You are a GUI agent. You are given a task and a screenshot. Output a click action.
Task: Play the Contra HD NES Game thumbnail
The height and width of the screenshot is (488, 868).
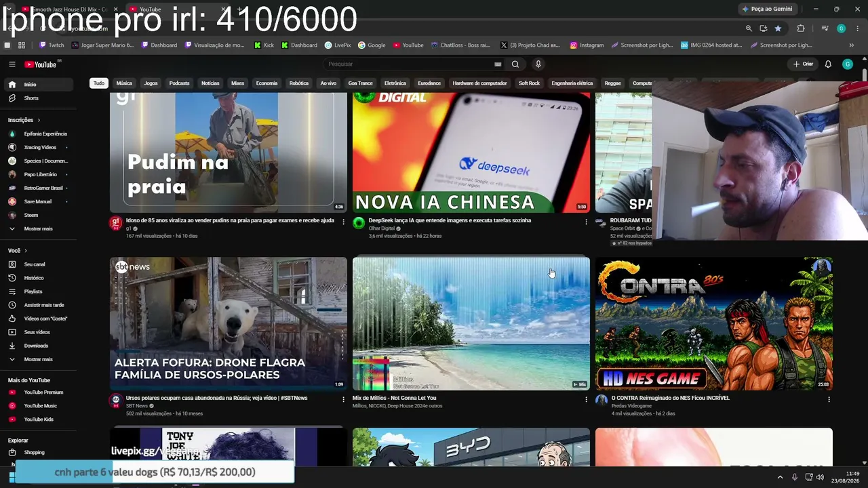click(714, 323)
